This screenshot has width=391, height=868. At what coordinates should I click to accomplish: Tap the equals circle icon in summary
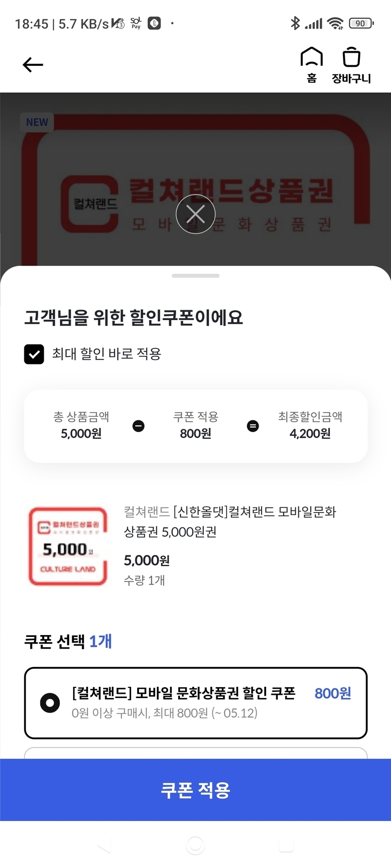253,426
